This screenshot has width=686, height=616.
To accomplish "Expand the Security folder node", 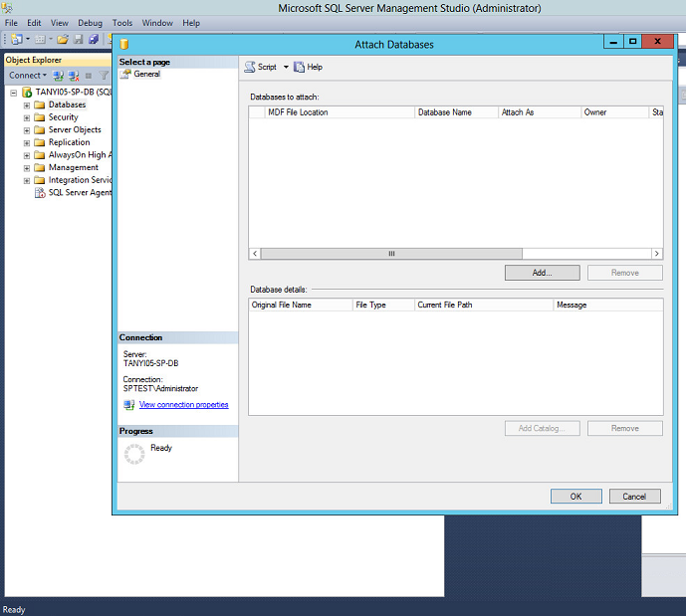I will click(x=27, y=117).
